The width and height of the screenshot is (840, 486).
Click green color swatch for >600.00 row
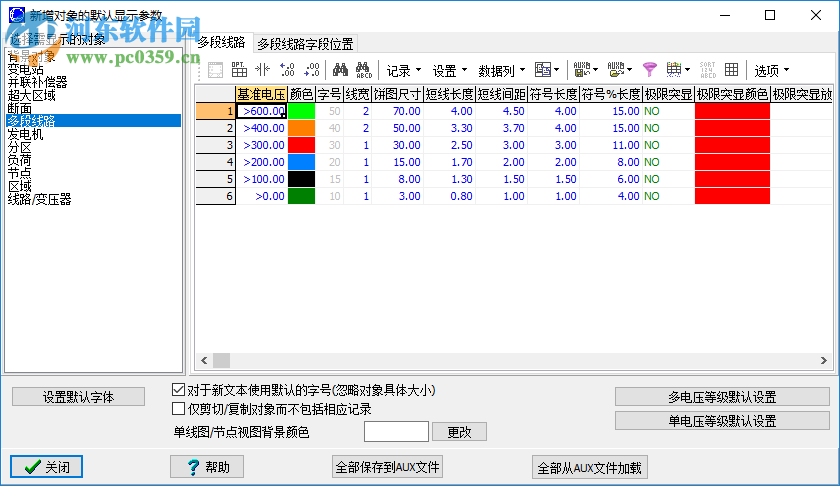pyautogui.click(x=302, y=111)
